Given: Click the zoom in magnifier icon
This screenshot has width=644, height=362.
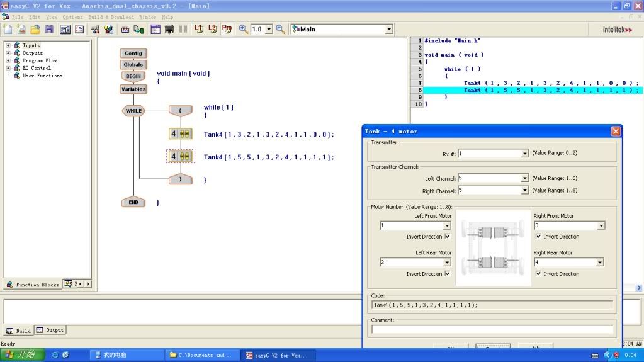Looking at the screenshot, I should [244, 29].
